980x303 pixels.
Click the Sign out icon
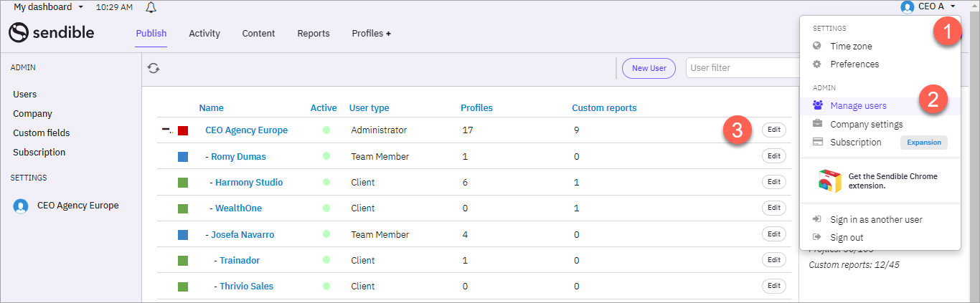coord(816,237)
